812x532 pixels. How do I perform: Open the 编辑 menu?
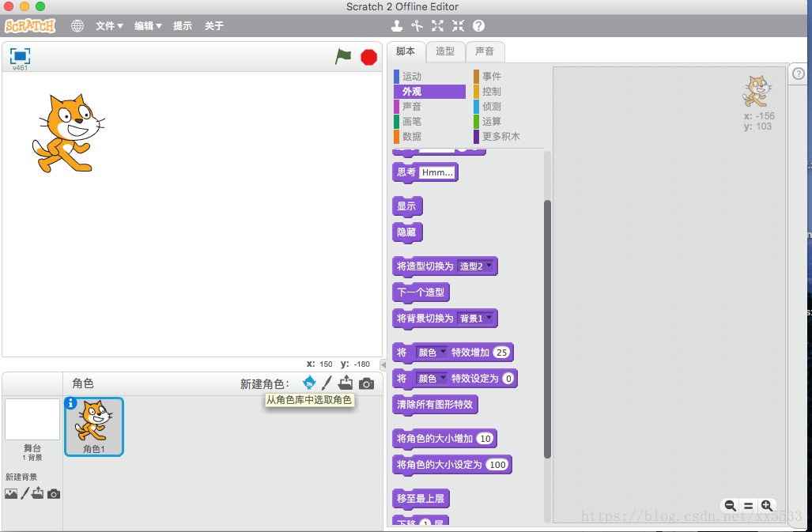tap(148, 25)
